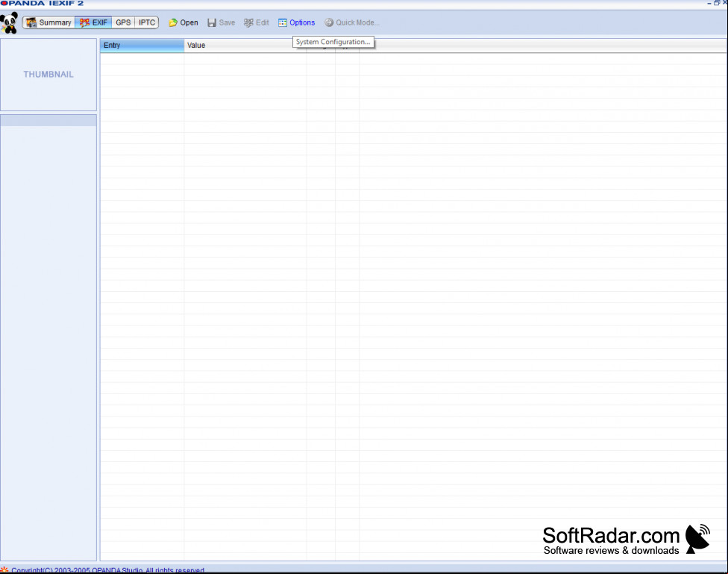Screen dimensions: 728x574
Task: Switch to the Summary tab
Action: tap(48, 22)
